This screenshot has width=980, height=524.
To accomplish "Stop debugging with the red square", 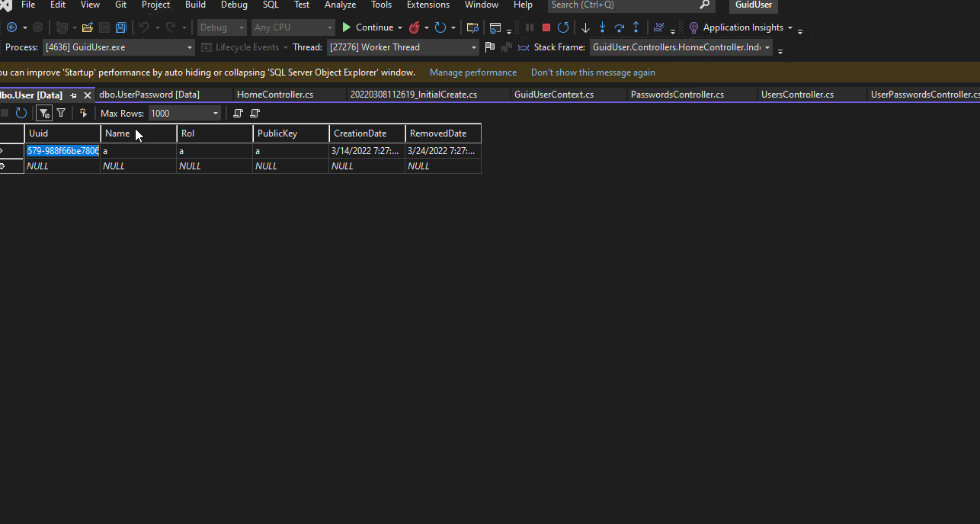I will pyautogui.click(x=546, y=27).
